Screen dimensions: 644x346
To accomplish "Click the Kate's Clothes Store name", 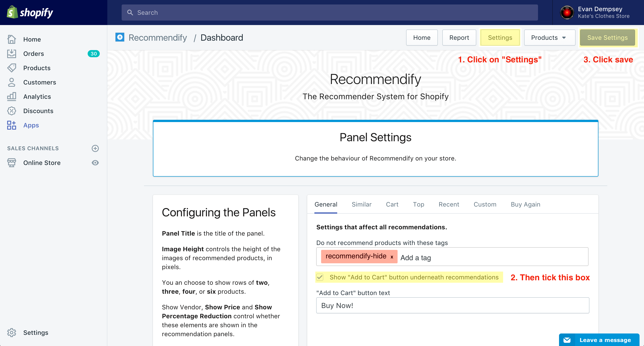I will point(604,16).
